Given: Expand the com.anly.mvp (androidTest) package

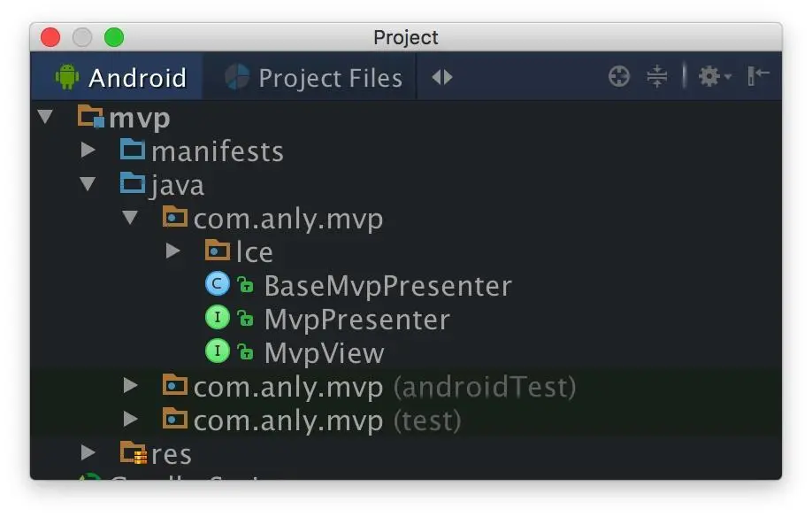Looking at the screenshot, I should point(131,385).
